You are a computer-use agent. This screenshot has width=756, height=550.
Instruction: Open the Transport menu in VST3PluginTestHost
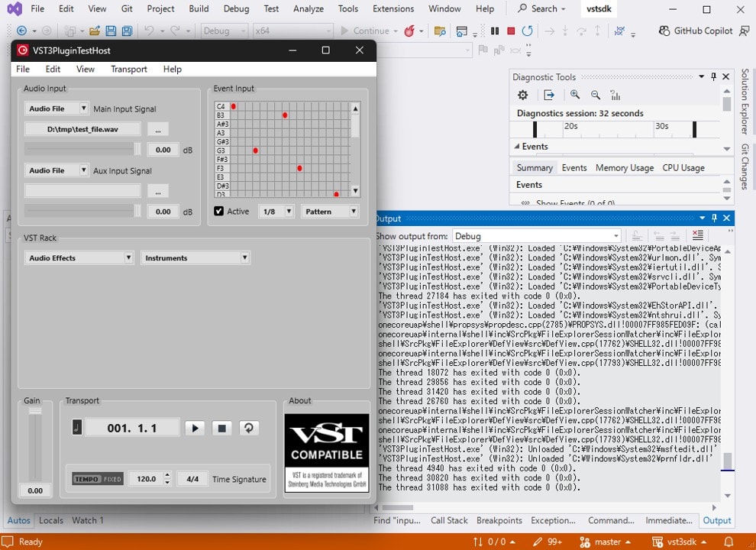click(x=128, y=69)
